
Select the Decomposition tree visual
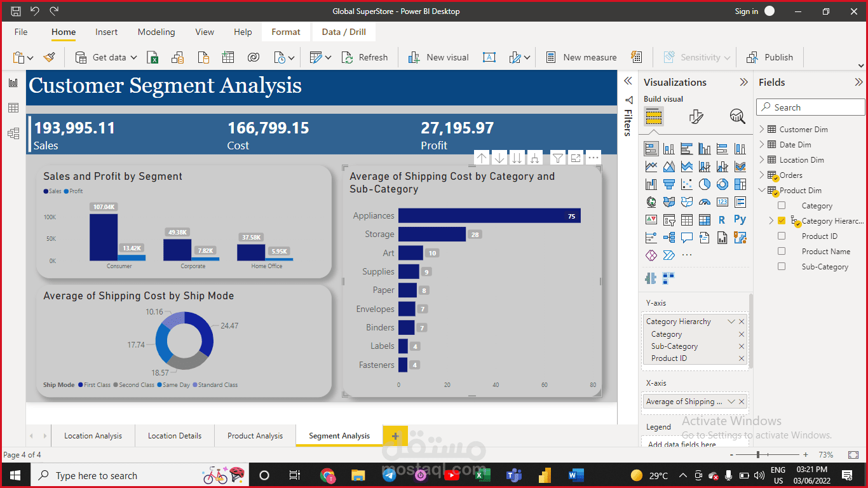(x=669, y=238)
